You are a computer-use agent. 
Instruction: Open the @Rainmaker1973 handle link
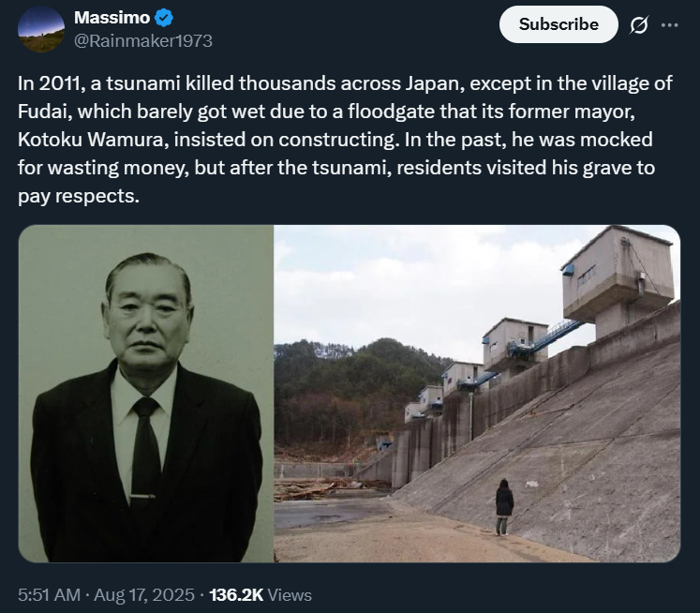pos(143,41)
